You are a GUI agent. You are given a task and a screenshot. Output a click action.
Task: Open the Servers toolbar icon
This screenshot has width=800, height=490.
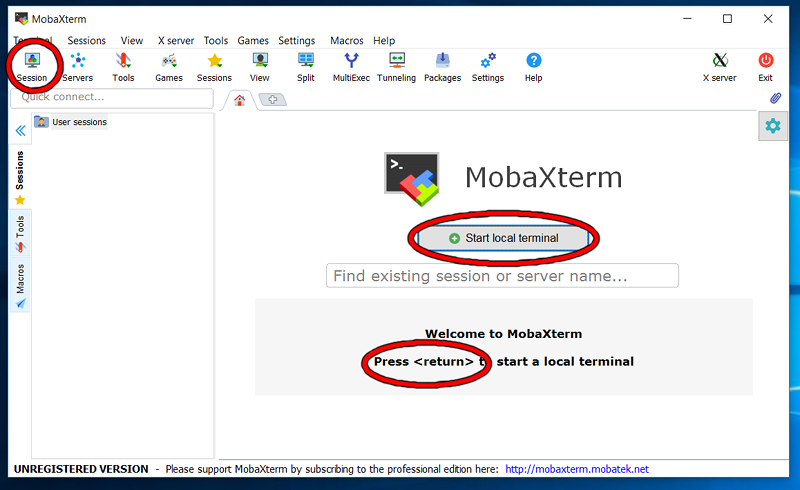click(78, 67)
